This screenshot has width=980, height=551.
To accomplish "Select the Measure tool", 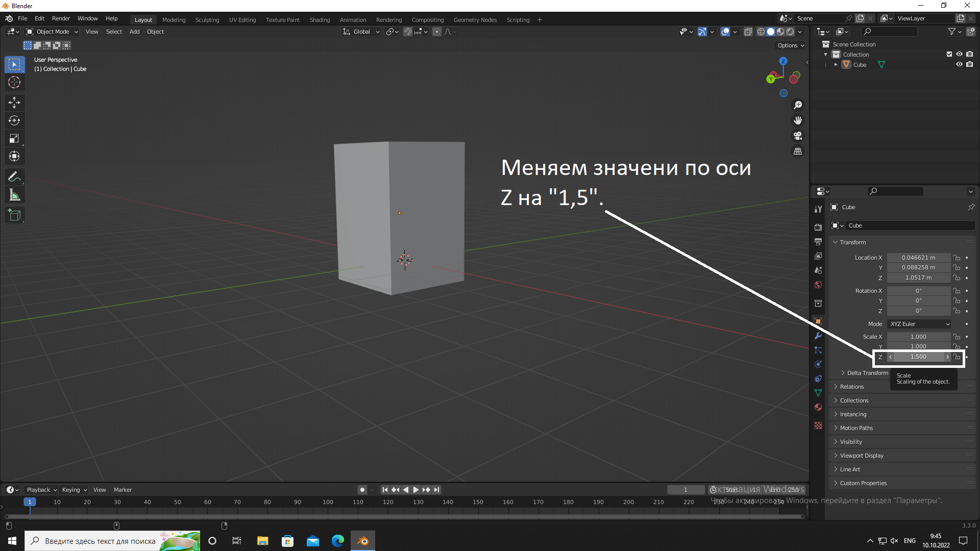I will tap(14, 195).
